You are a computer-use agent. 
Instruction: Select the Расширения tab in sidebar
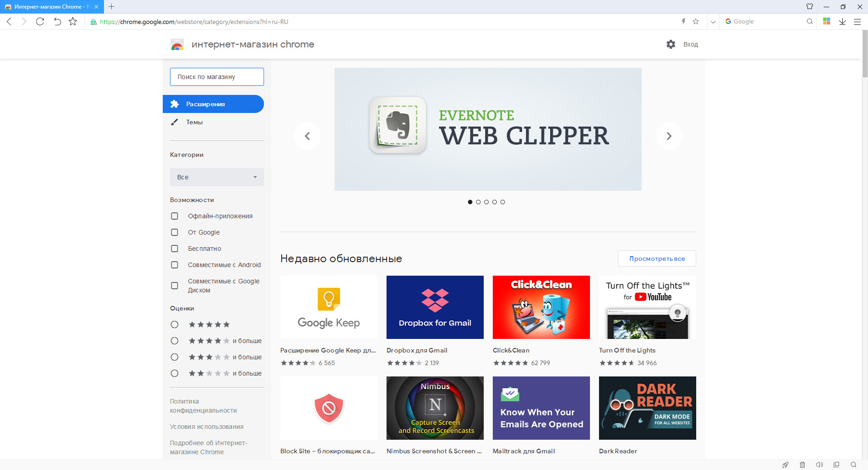pos(213,104)
